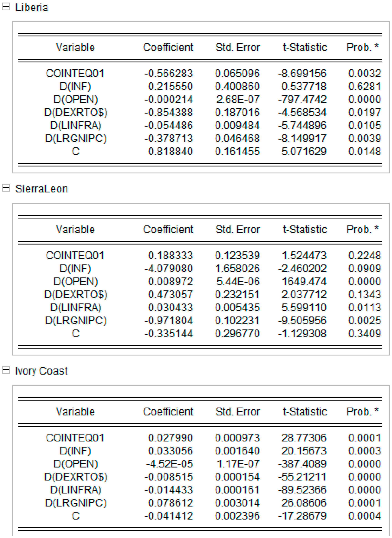Select t-Statistic header in Ivory Coast table

pos(305,411)
